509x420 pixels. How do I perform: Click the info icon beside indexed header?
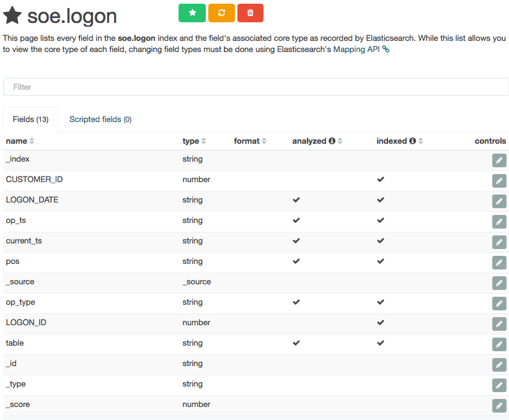click(412, 141)
